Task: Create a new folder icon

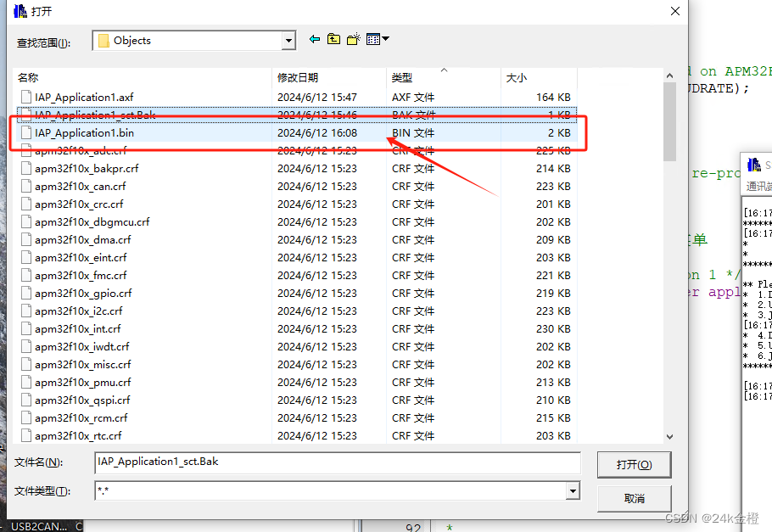Action: coord(351,39)
